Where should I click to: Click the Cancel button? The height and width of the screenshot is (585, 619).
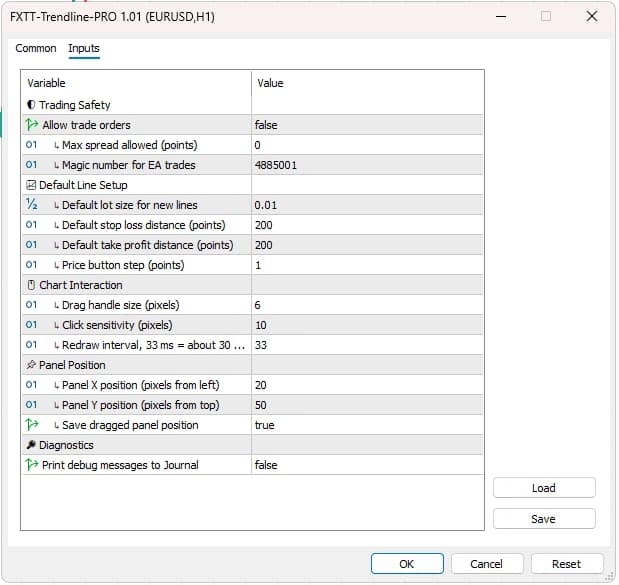[x=487, y=564]
